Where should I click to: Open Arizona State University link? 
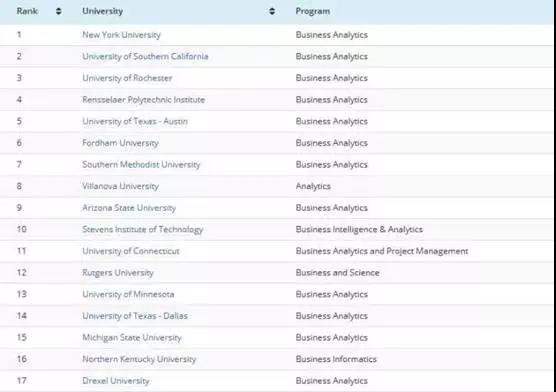pos(129,208)
